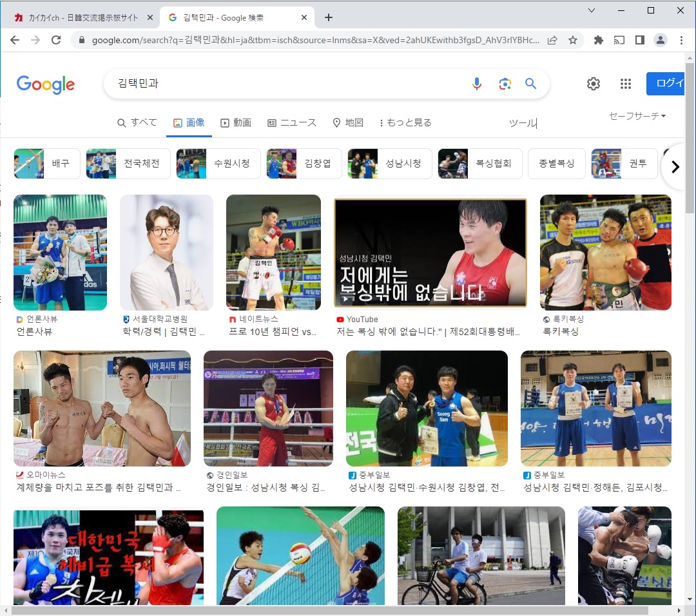Open the Google apps grid

point(625,84)
